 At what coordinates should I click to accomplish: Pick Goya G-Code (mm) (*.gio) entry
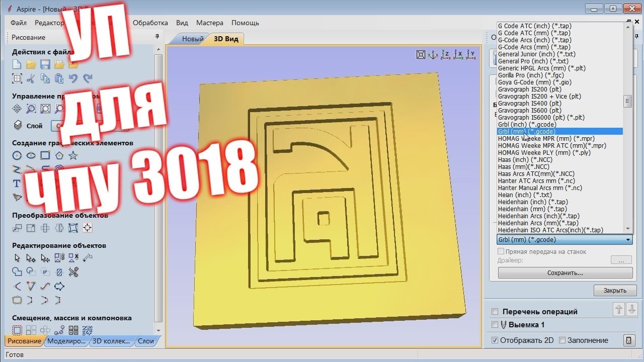(x=559, y=82)
